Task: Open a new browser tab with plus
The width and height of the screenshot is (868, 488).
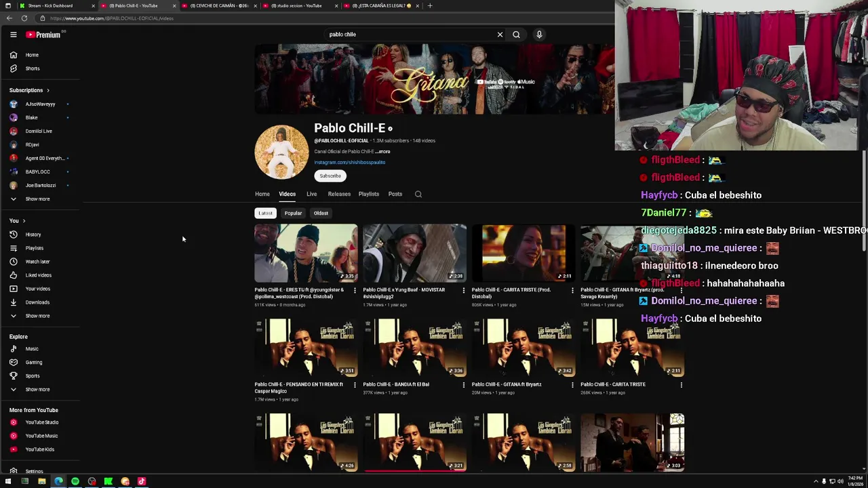Action: coord(429,5)
